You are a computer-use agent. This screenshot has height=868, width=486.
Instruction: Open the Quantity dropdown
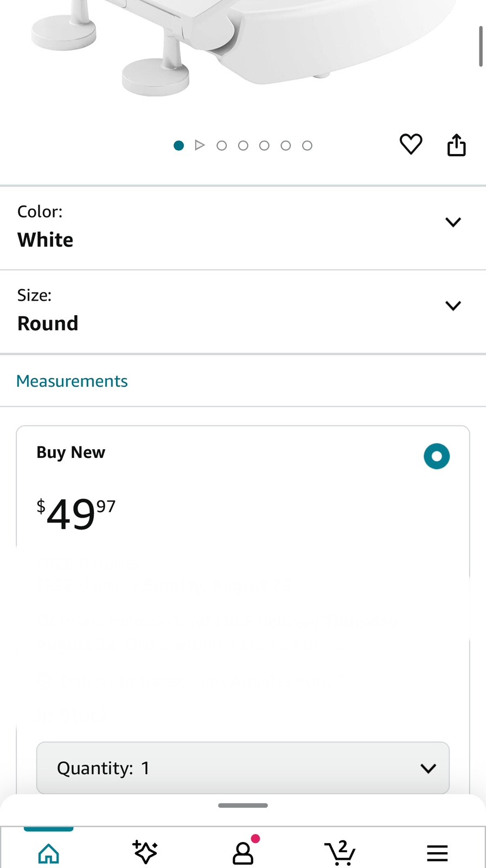click(242, 768)
